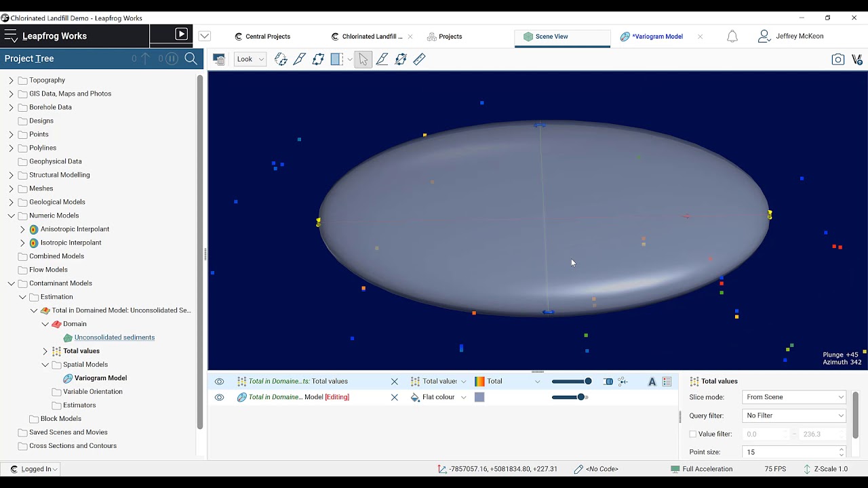Close the Chlorinated Landfill tab
The height and width of the screenshot is (488, 868).
[410, 37]
